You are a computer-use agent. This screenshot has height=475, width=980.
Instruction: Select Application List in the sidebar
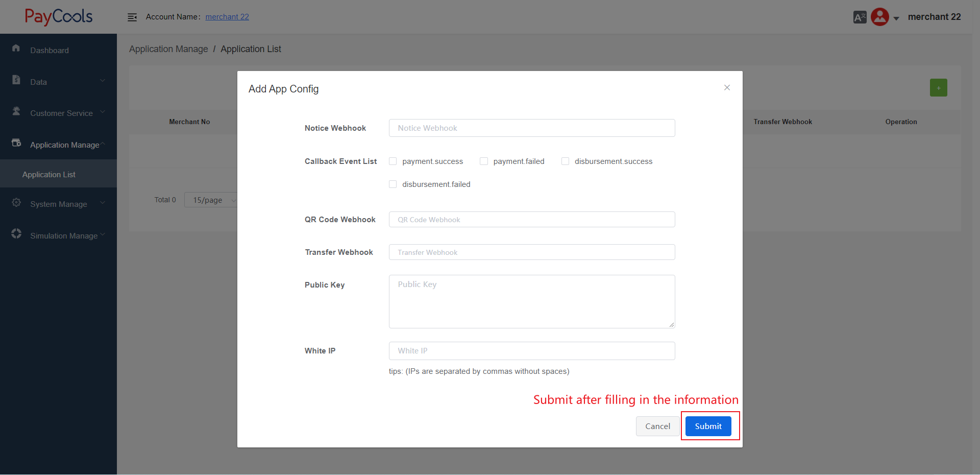click(49, 175)
